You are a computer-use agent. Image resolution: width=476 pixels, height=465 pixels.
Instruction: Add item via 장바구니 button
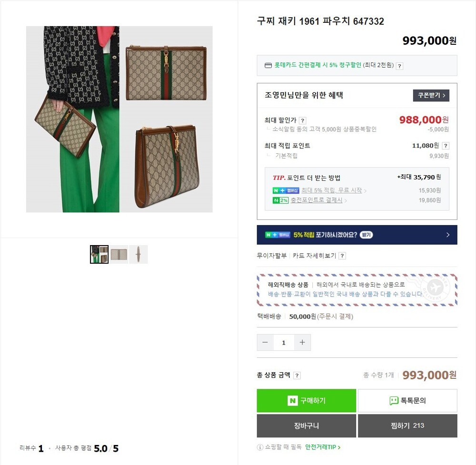306,426
